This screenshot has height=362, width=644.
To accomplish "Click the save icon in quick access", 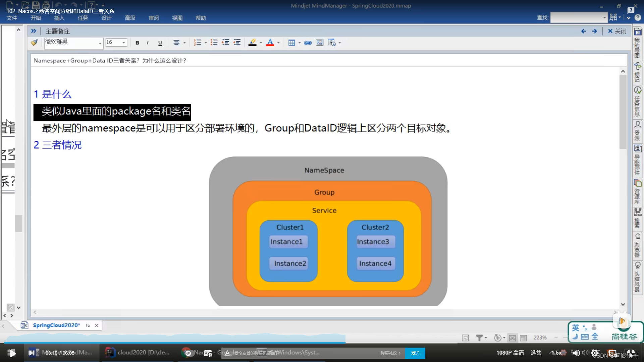I will coord(36,5).
